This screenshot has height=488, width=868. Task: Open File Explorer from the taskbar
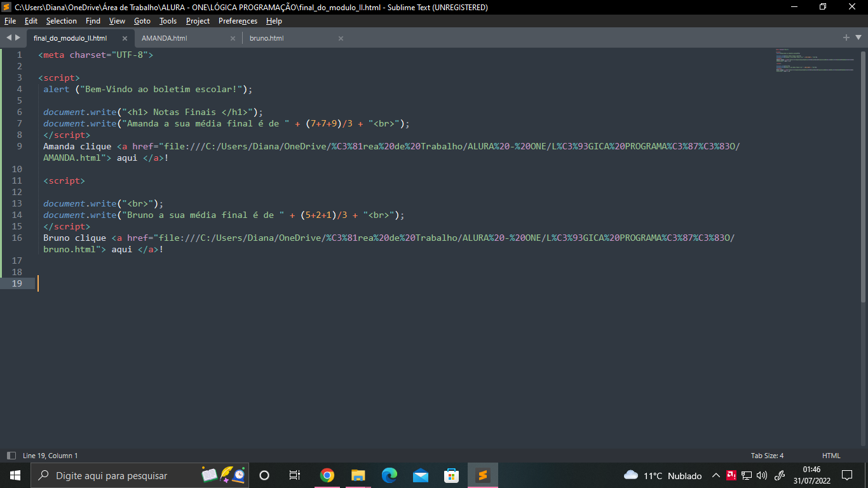(x=358, y=475)
